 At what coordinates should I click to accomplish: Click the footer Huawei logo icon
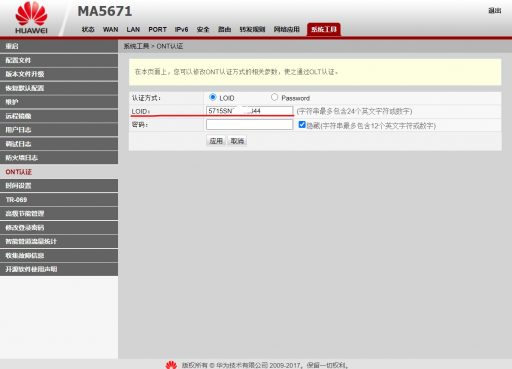(x=171, y=365)
